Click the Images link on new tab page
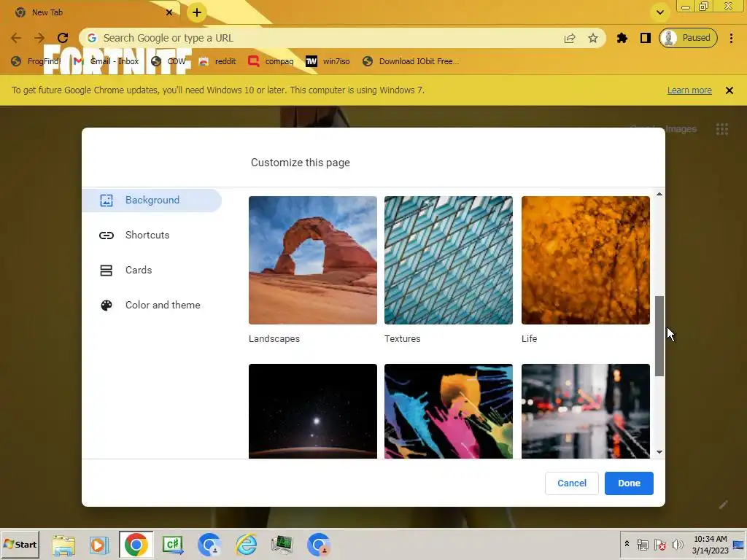The width and height of the screenshot is (747, 560). click(x=681, y=129)
